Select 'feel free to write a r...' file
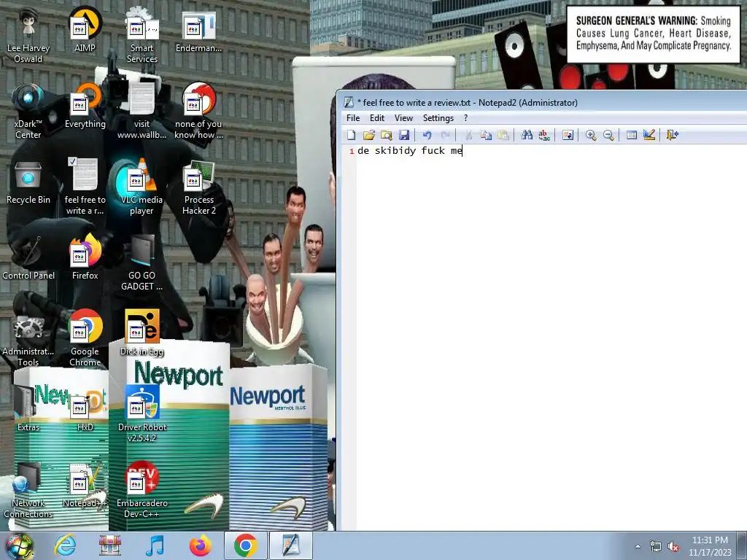Image resolution: width=747 pixels, height=560 pixels. 85,187
